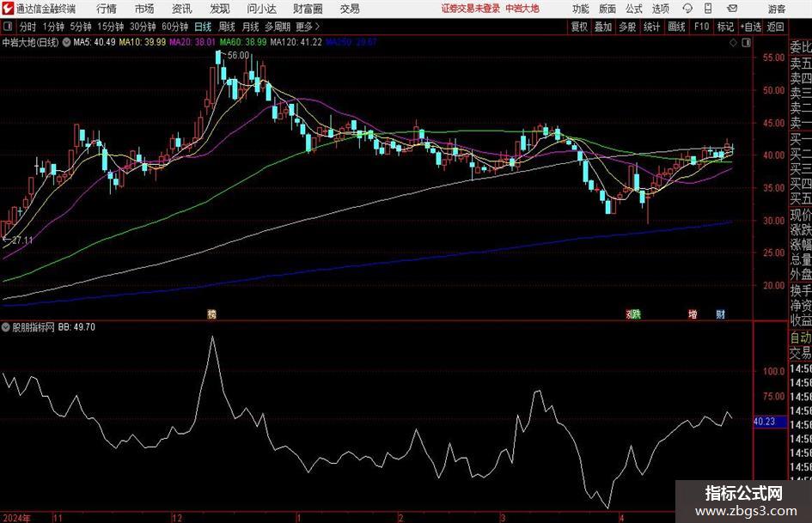Click the 12 month marker on time axis

(177, 518)
